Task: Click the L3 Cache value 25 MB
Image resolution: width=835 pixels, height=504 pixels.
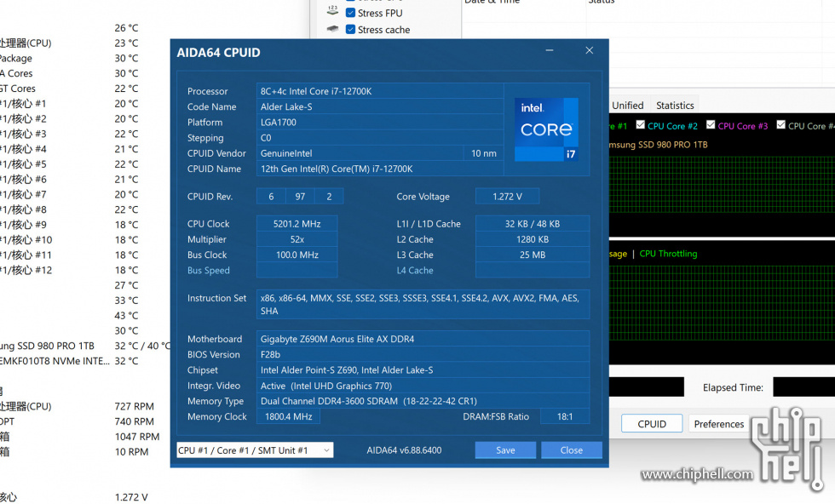Action: click(x=533, y=255)
